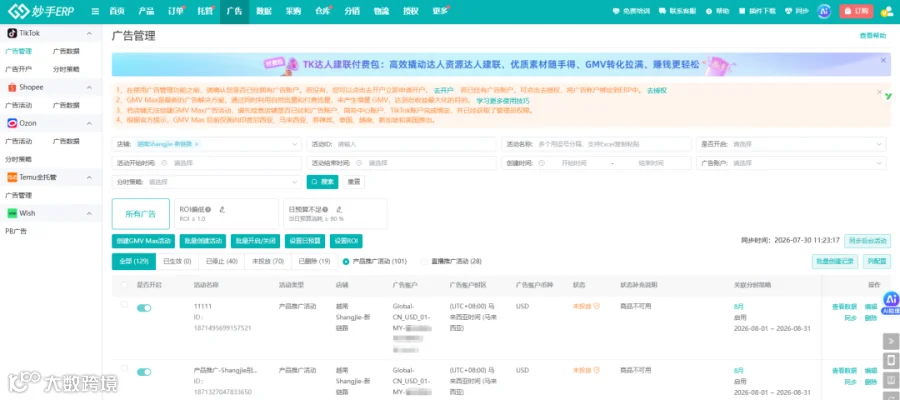The image size is (900, 400).
Task: Open the 店铺 store dropdown
Action: (x=207, y=144)
